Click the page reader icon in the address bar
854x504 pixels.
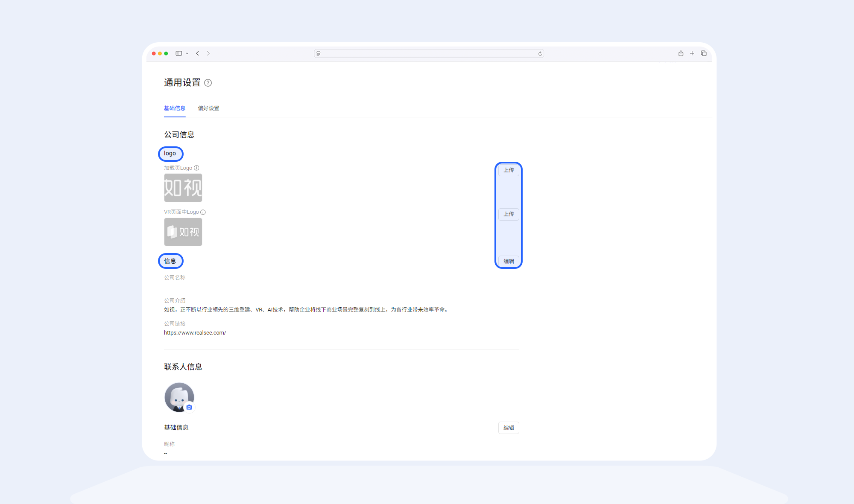[x=319, y=53]
